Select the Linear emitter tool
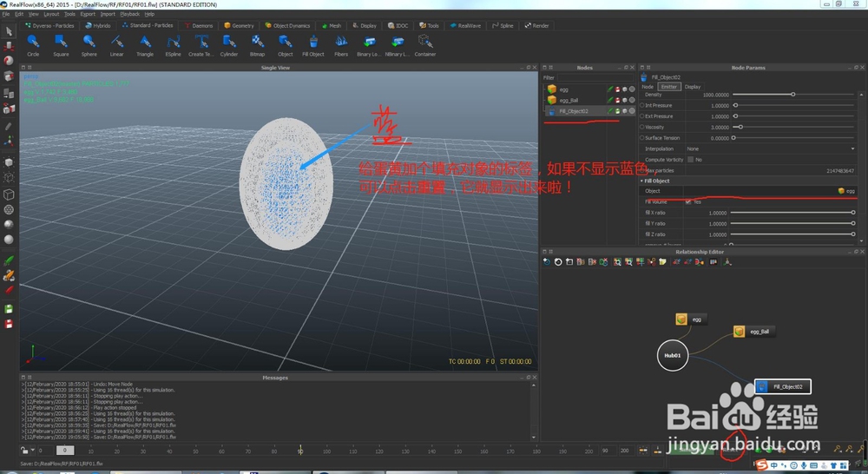Image resolution: width=868 pixels, height=474 pixels. [x=117, y=45]
